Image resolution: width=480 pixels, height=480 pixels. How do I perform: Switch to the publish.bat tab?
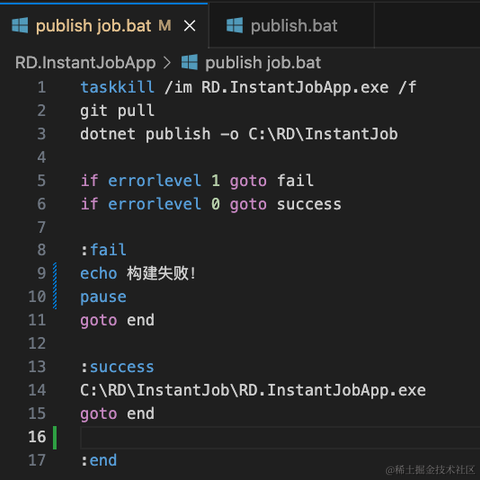[291, 26]
